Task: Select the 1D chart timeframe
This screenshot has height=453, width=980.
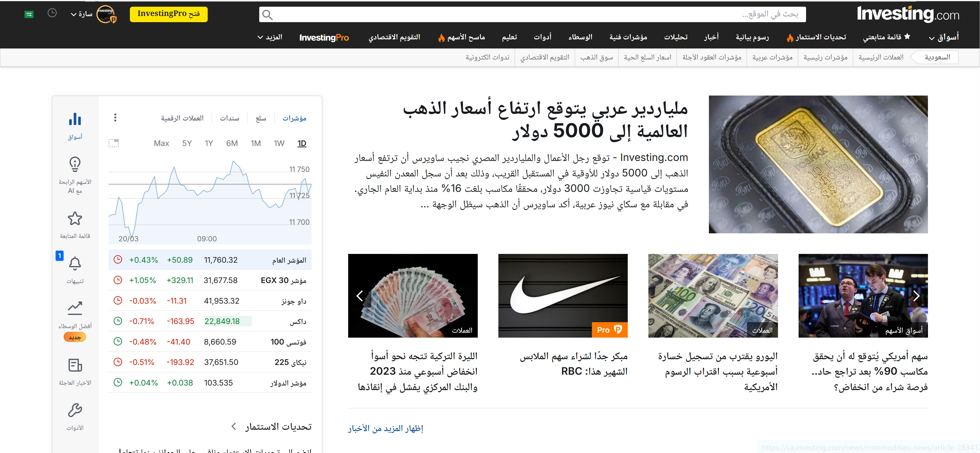Action: tap(302, 143)
